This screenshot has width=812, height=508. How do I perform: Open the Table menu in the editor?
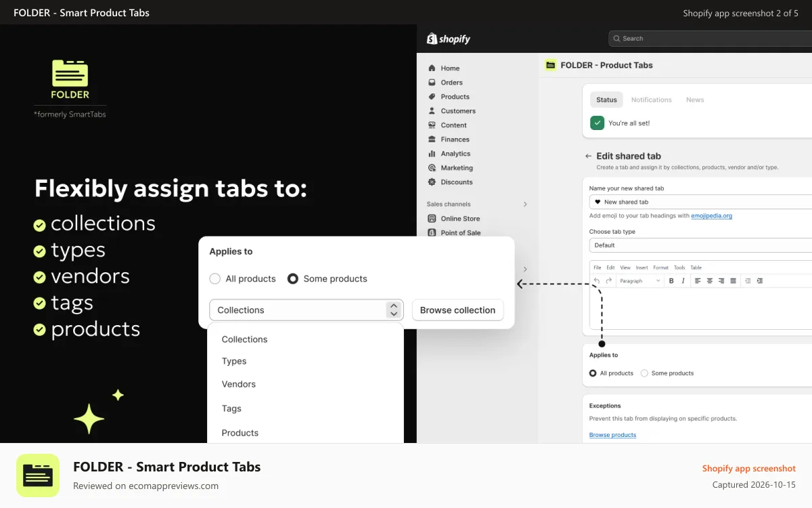pyautogui.click(x=696, y=268)
